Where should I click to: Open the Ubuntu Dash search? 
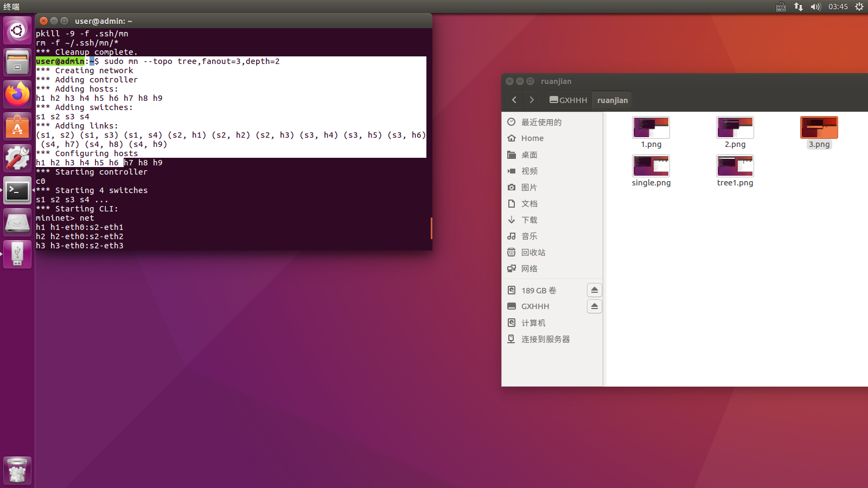point(17,30)
